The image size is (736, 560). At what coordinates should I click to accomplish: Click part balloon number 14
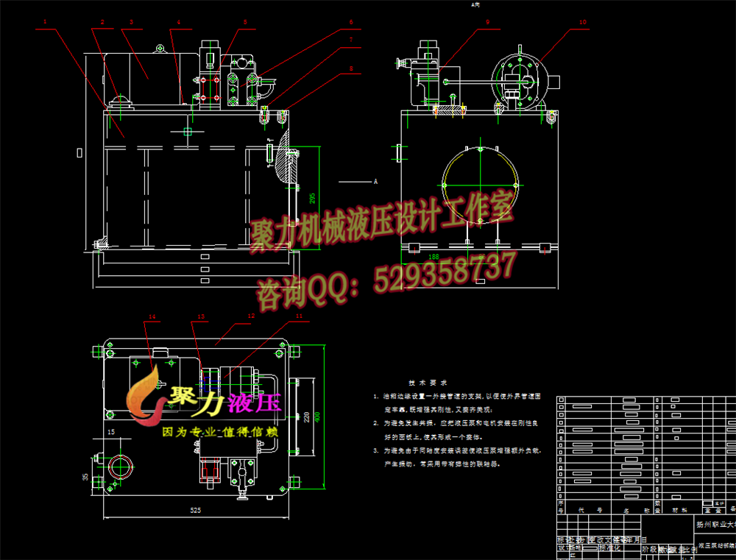pos(152,316)
